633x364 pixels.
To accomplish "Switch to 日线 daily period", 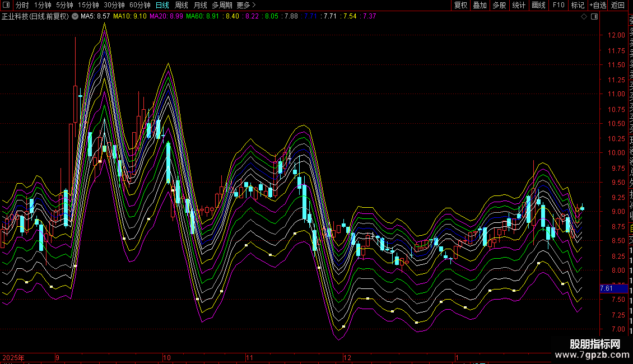I will pos(162,5).
